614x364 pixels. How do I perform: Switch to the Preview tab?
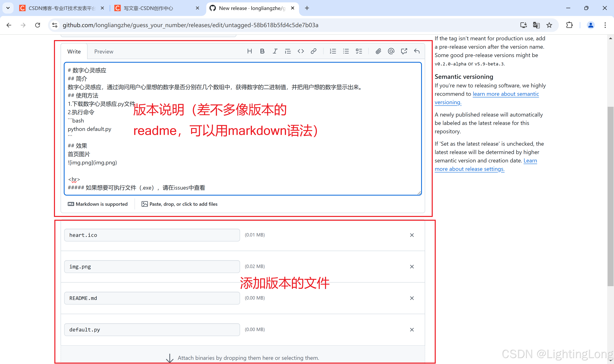104,51
